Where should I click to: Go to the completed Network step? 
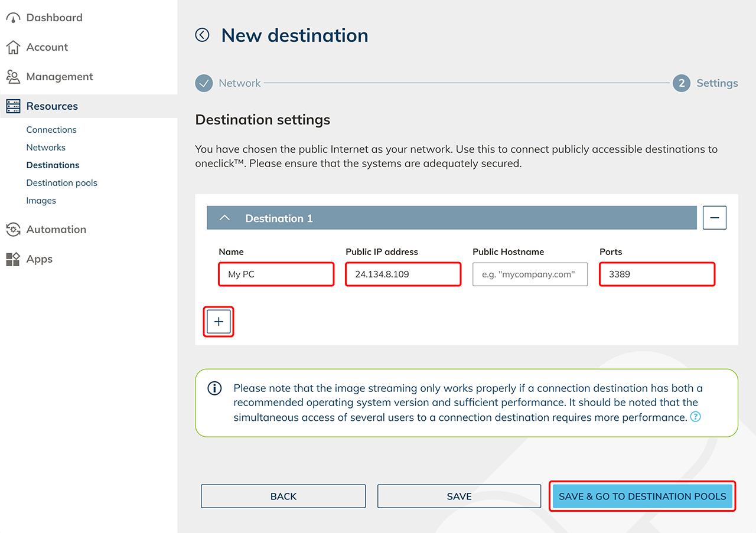(x=204, y=83)
